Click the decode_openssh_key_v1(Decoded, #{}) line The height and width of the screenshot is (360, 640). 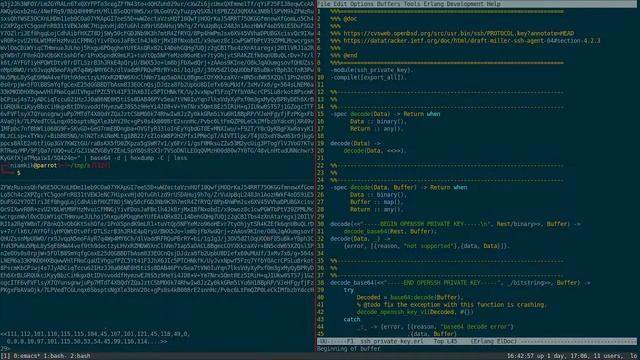(415, 312)
